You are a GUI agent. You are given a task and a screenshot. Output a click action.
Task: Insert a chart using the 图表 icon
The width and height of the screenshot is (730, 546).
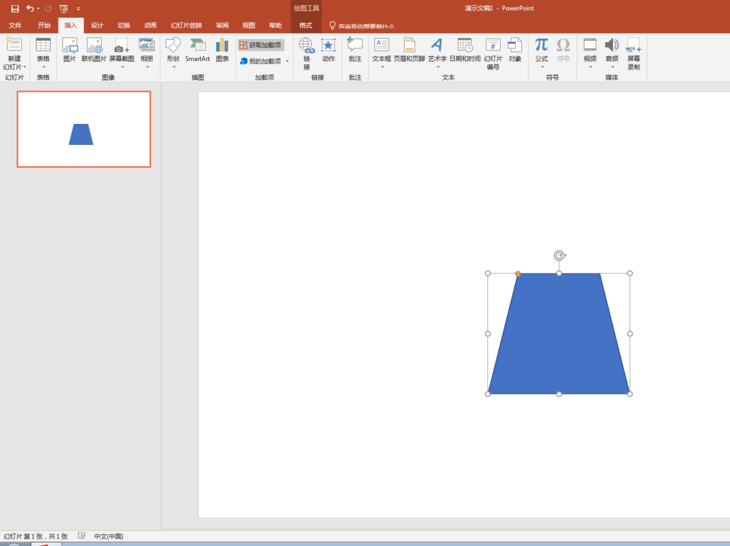[x=222, y=46]
